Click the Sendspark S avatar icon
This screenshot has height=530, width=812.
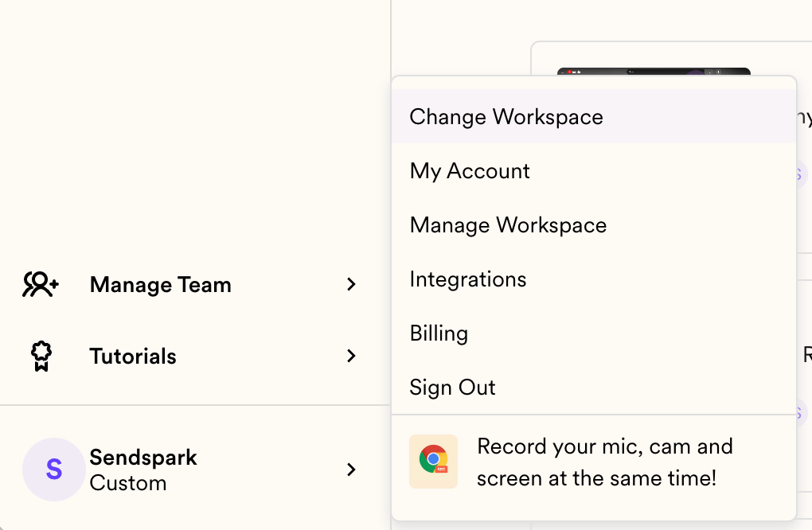(x=54, y=470)
